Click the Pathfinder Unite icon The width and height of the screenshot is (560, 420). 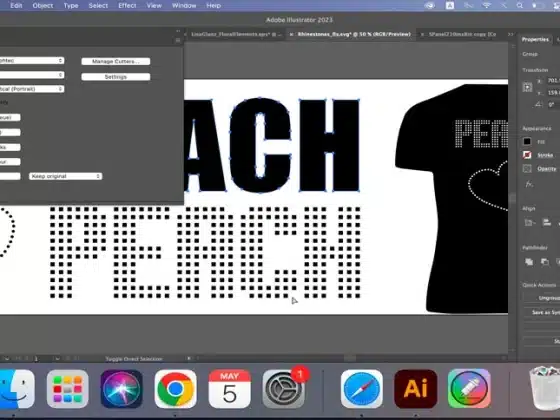[x=529, y=262]
